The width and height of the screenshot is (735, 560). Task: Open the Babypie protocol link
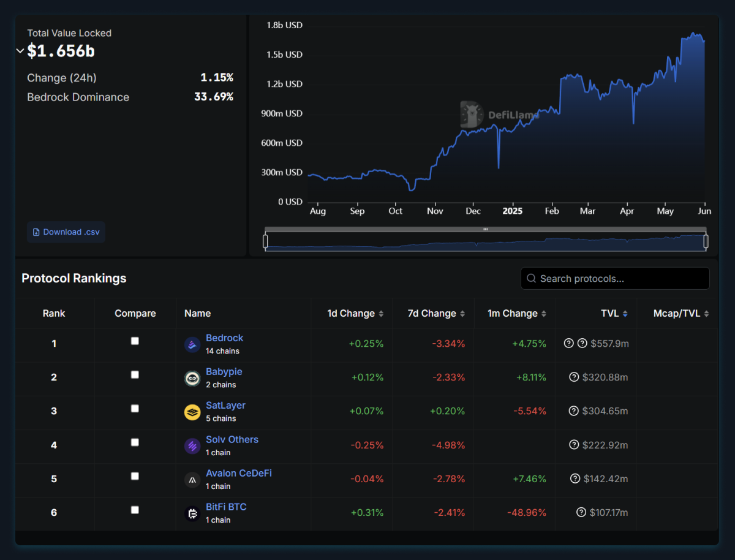point(224,372)
